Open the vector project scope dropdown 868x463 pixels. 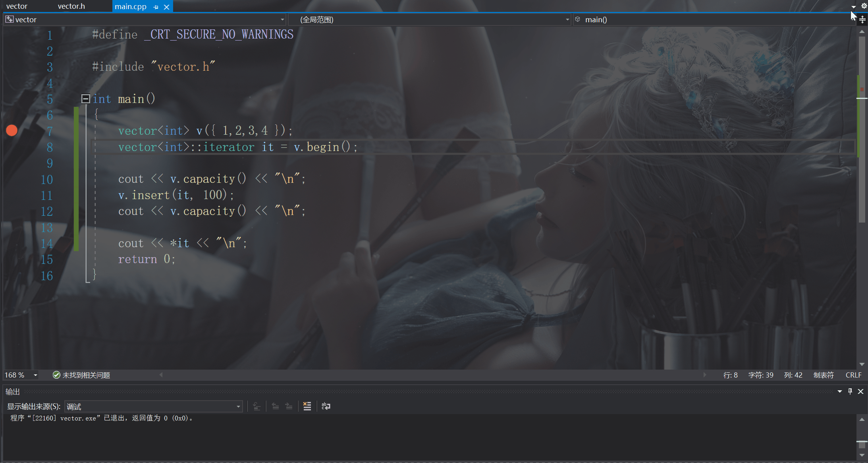pyautogui.click(x=282, y=19)
